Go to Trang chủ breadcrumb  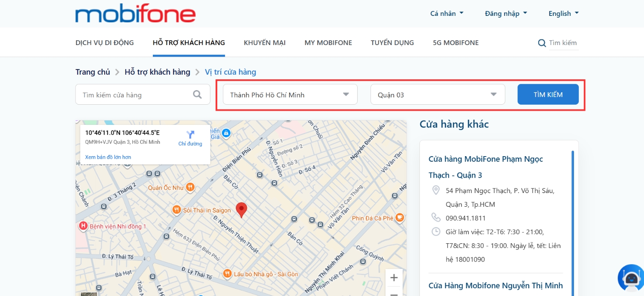tap(93, 72)
